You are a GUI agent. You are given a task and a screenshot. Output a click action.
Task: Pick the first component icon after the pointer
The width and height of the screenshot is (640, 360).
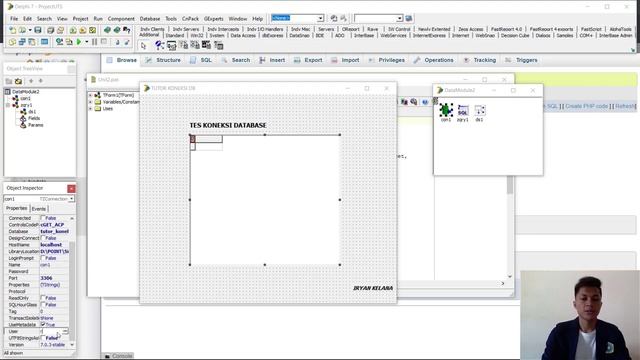[159, 46]
